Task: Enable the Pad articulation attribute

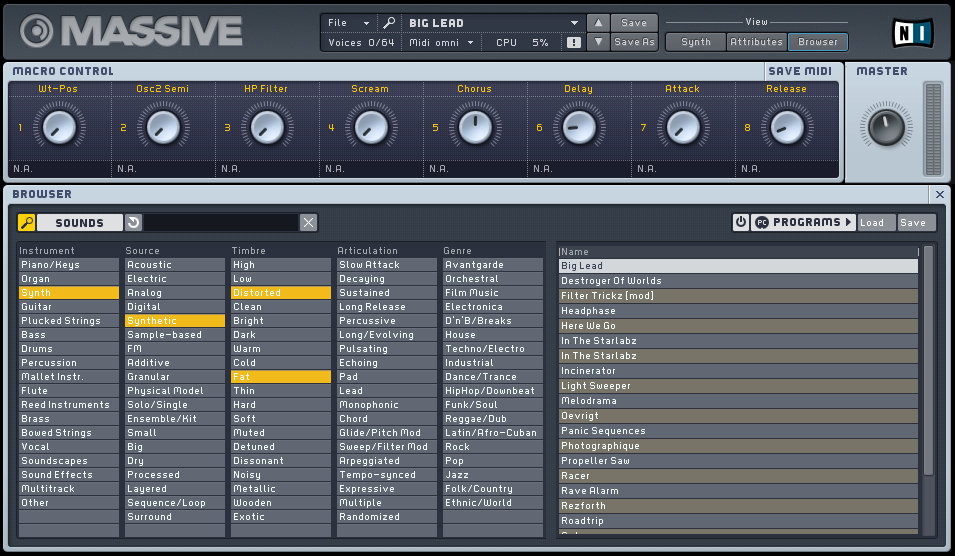Action: [x=387, y=377]
